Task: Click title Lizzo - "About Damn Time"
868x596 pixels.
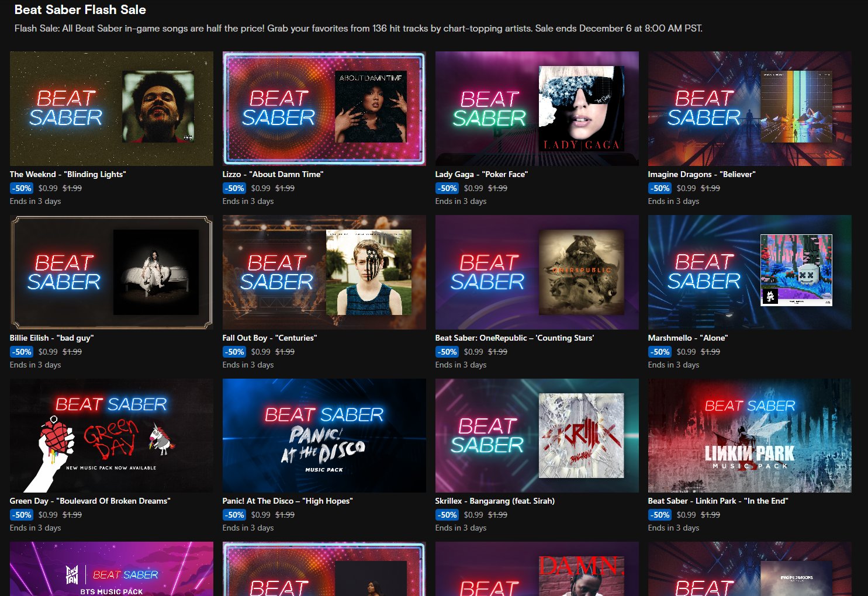Action: [x=273, y=174]
